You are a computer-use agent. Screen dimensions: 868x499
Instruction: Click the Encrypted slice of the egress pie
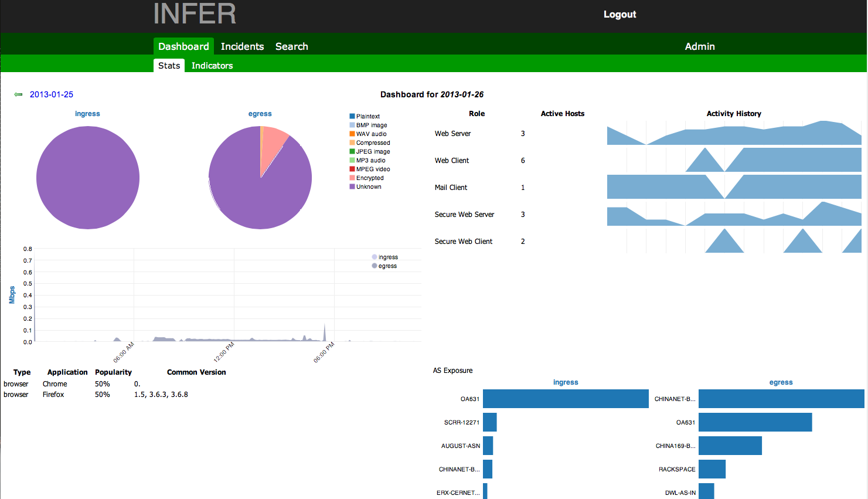273,145
